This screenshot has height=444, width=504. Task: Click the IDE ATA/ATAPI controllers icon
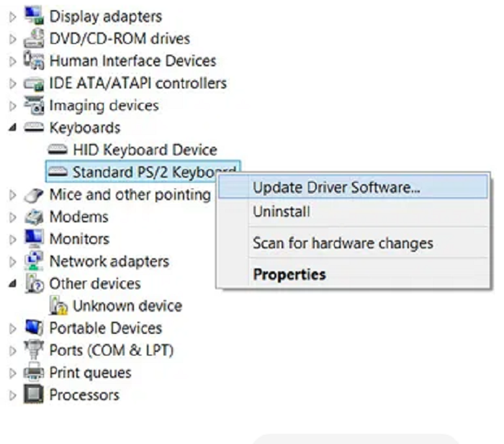[34, 83]
